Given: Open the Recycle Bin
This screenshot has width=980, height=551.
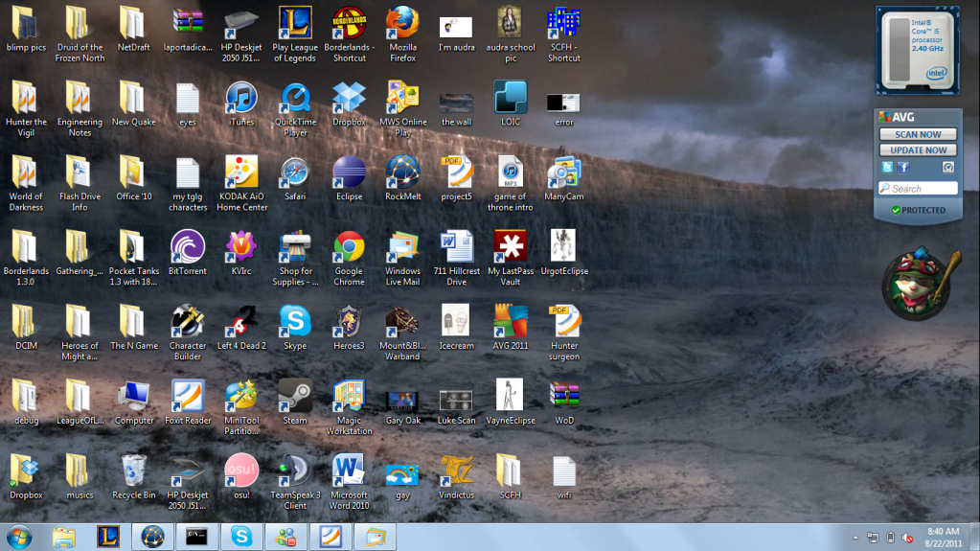Looking at the screenshot, I should [x=134, y=471].
